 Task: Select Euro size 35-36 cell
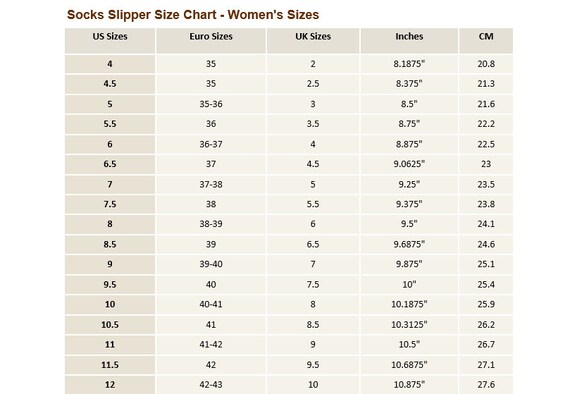(211, 104)
